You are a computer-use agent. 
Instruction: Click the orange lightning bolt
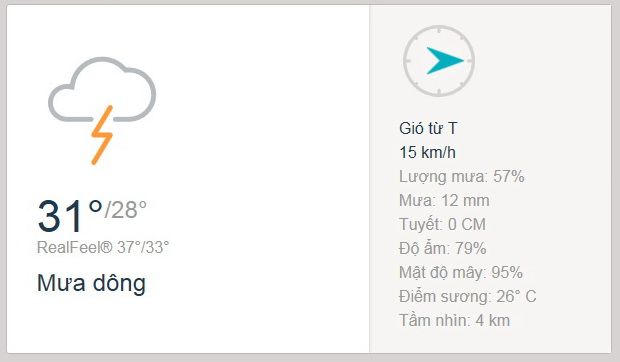point(102,135)
